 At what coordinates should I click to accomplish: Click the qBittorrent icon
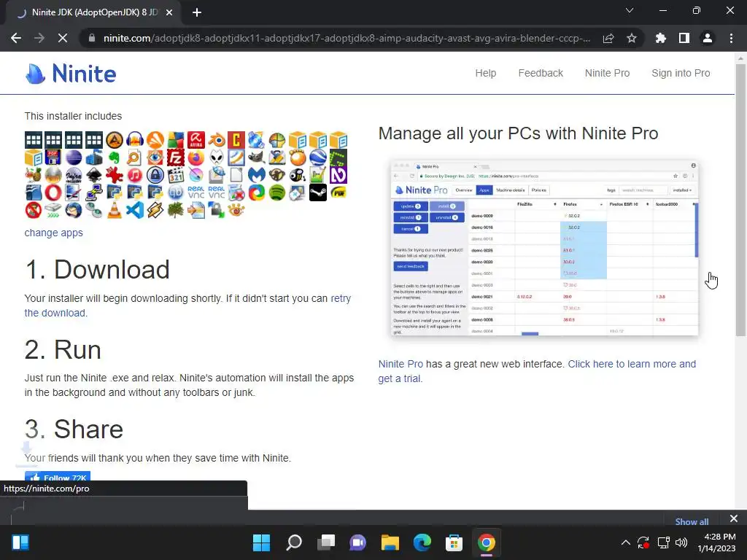point(175,192)
